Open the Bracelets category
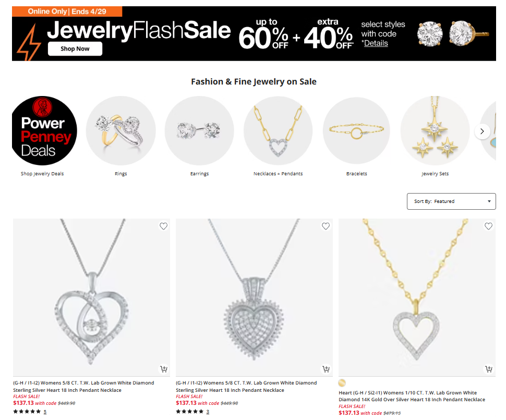This screenshot has height=420, width=506. point(357,130)
